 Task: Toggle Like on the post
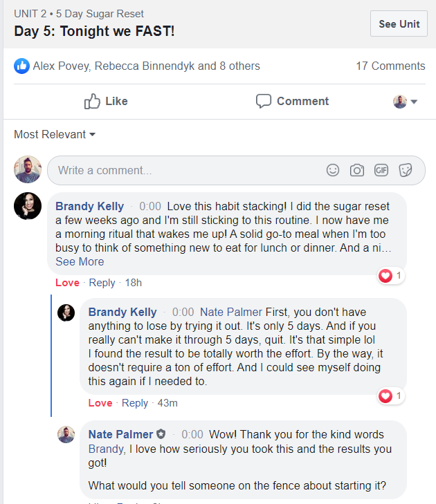coord(106,102)
